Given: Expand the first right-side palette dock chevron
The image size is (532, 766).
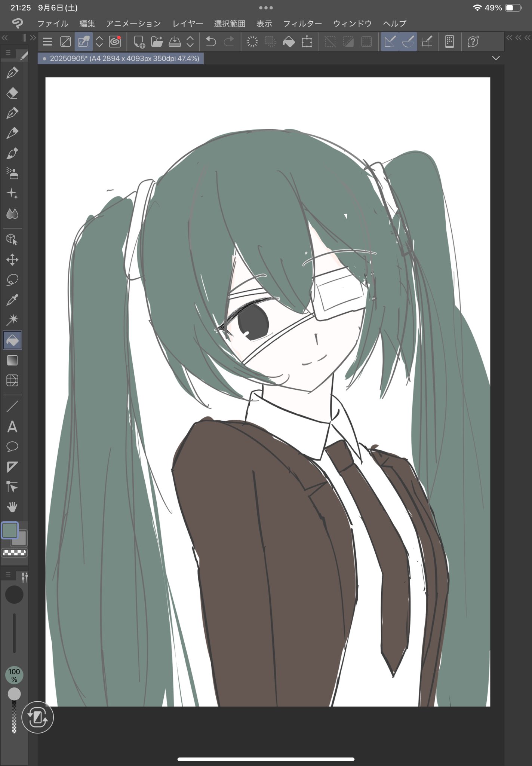Looking at the screenshot, I should pos(509,38).
